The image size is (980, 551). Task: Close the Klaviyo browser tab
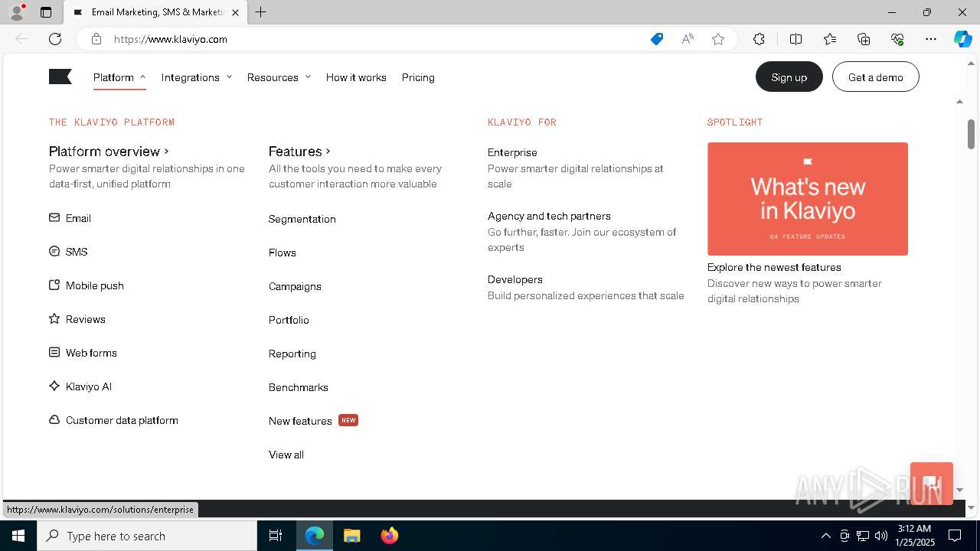[x=235, y=12]
